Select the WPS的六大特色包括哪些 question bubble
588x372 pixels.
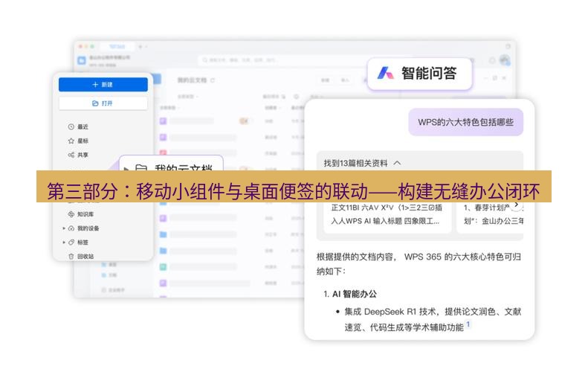click(x=466, y=122)
